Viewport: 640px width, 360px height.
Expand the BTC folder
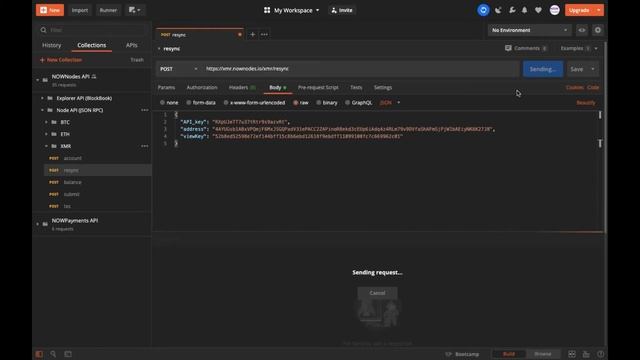(x=47, y=122)
